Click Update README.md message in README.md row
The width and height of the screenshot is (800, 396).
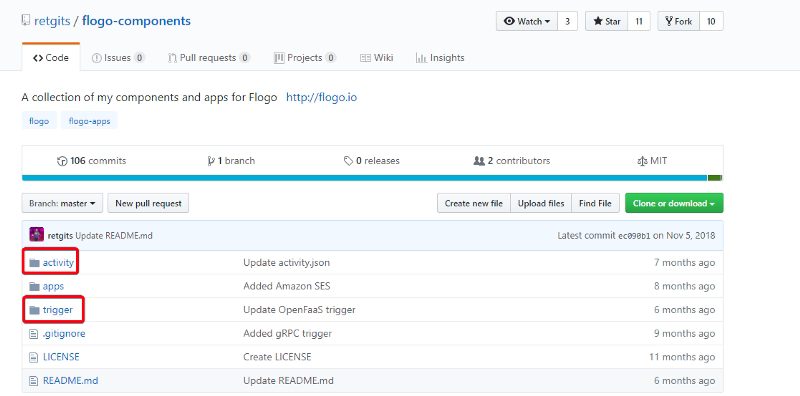288,381
